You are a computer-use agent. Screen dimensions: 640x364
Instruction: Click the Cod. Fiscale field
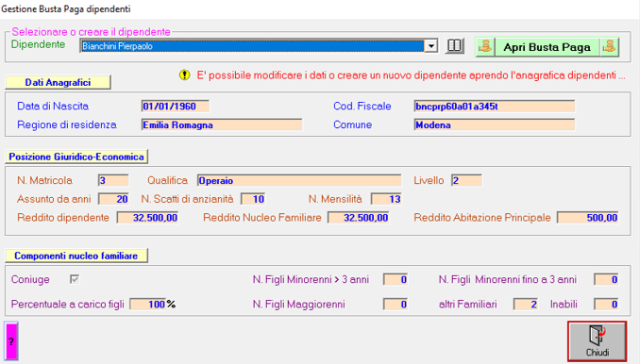click(495, 107)
